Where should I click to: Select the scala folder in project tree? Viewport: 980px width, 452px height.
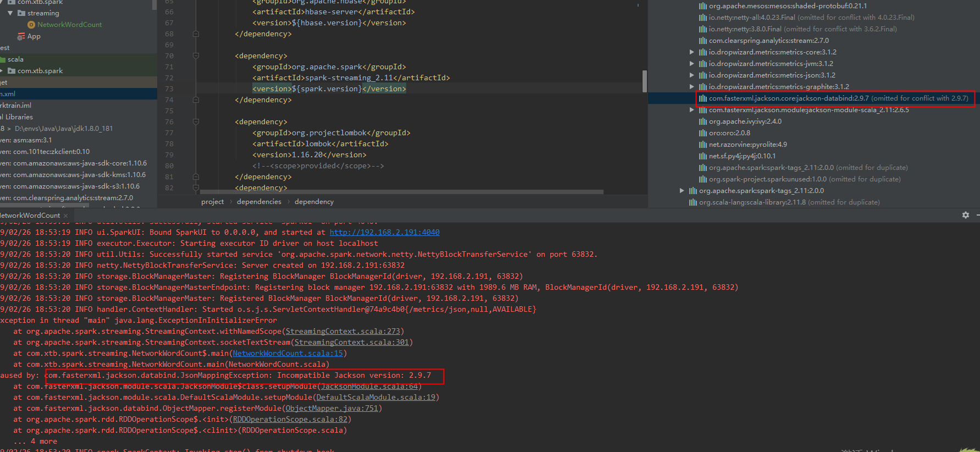pos(15,59)
